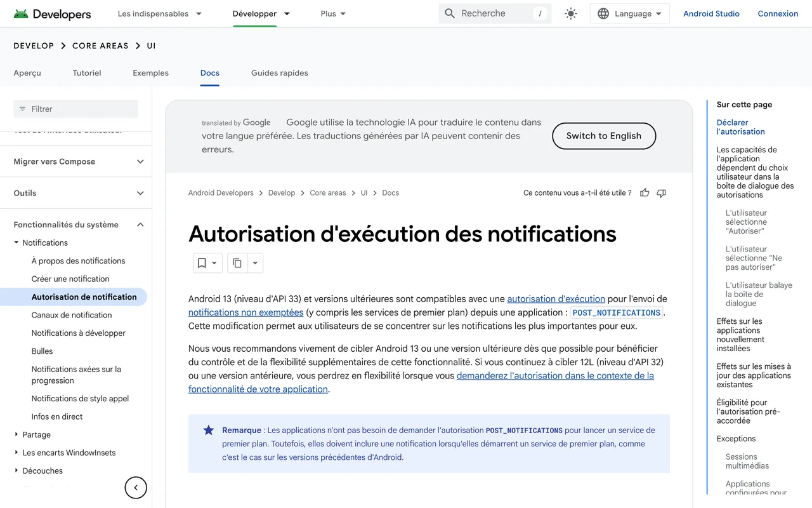Screen dimensions: 812x508
Task: Click 'Core areas' in the article breadcrumb
Action: [x=328, y=193]
